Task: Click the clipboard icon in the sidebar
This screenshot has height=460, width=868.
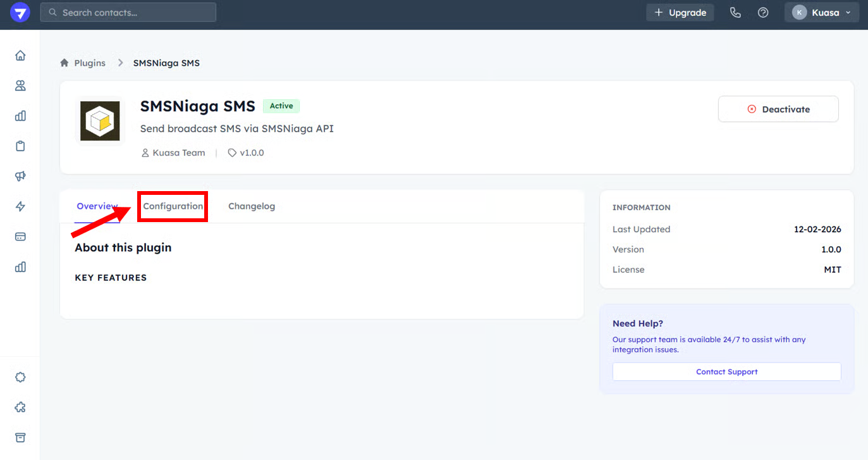Action: pyautogui.click(x=20, y=146)
